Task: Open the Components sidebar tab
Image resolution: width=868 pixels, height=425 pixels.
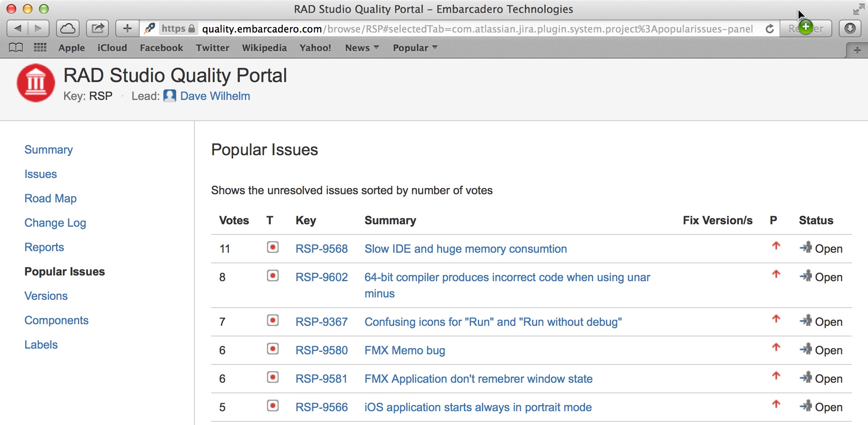Action: click(56, 320)
